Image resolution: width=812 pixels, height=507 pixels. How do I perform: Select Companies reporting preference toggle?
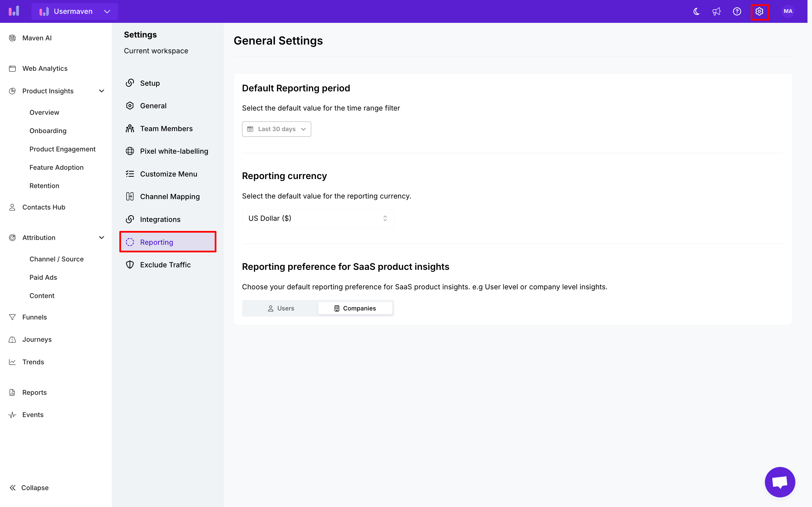355,308
